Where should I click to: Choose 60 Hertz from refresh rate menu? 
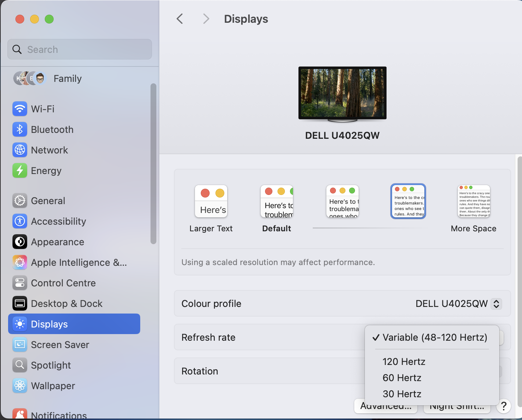[432, 378]
